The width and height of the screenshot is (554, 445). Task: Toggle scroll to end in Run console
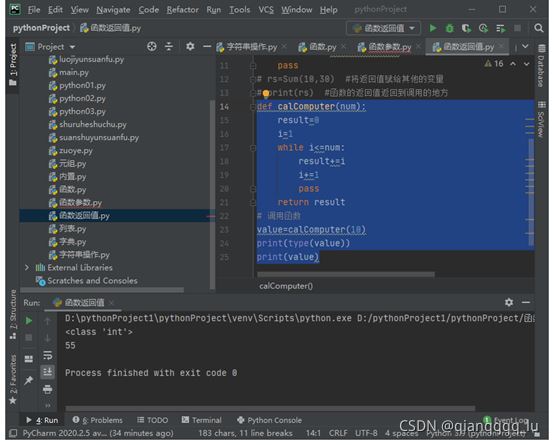pyautogui.click(x=47, y=372)
